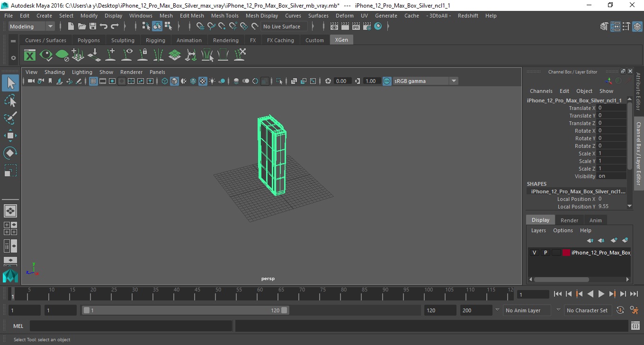This screenshot has width=644, height=345.
Task: Click the Redo arrow icon
Action: 115,27
